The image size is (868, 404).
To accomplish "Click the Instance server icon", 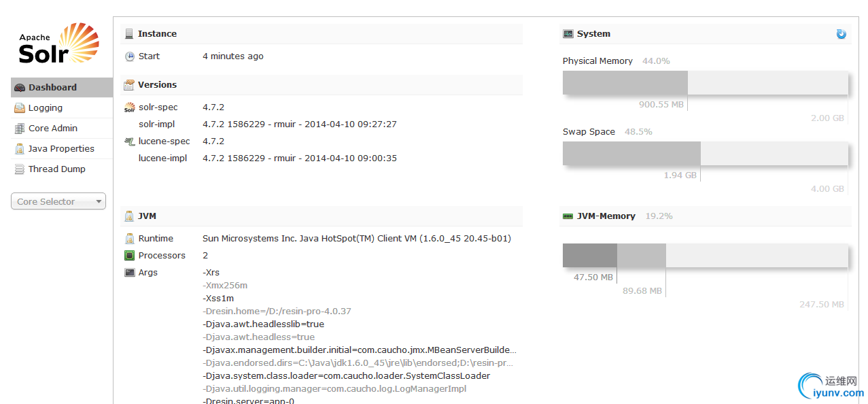I will 129,34.
